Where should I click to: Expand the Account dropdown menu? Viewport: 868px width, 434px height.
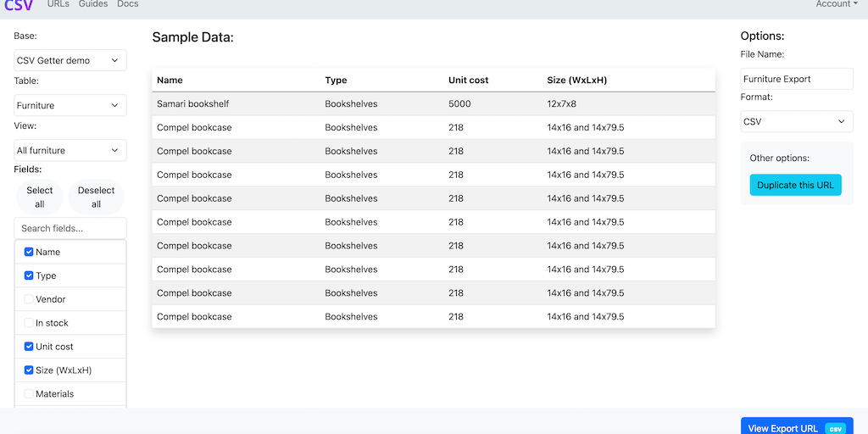pos(836,4)
